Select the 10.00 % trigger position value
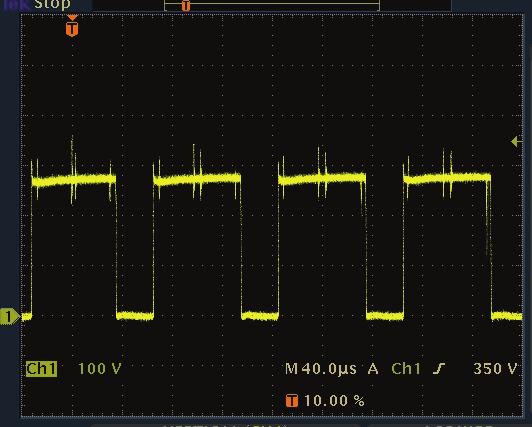Viewport: 532px width, 427px height. pos(334,401)
